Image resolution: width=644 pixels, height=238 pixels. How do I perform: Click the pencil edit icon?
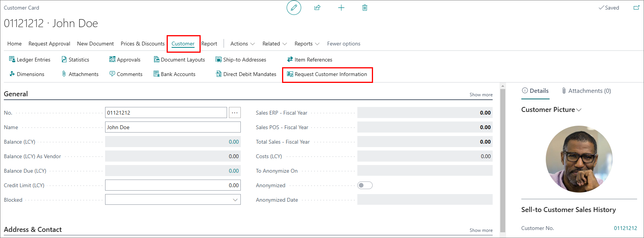point(294,8)
